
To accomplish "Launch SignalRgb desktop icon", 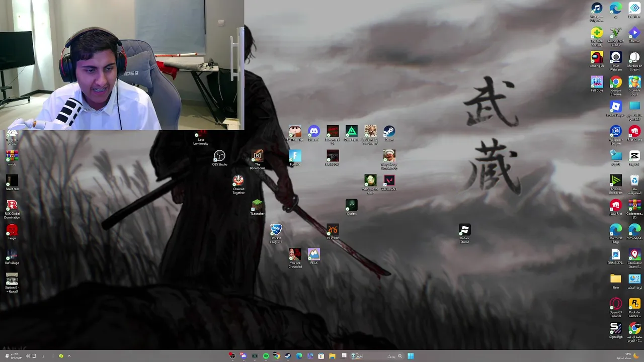I will tap(616, 330).
